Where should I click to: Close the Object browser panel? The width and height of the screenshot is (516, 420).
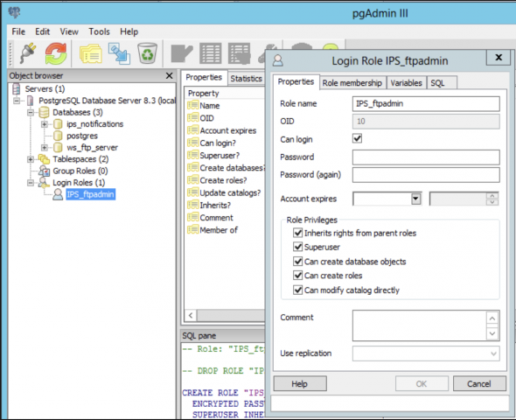point(169,76)
